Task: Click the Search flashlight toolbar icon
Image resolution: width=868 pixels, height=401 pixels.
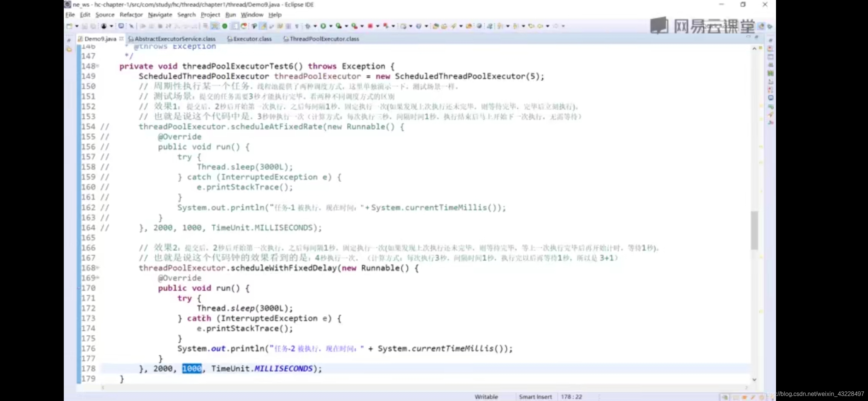Action: [453, 26]
